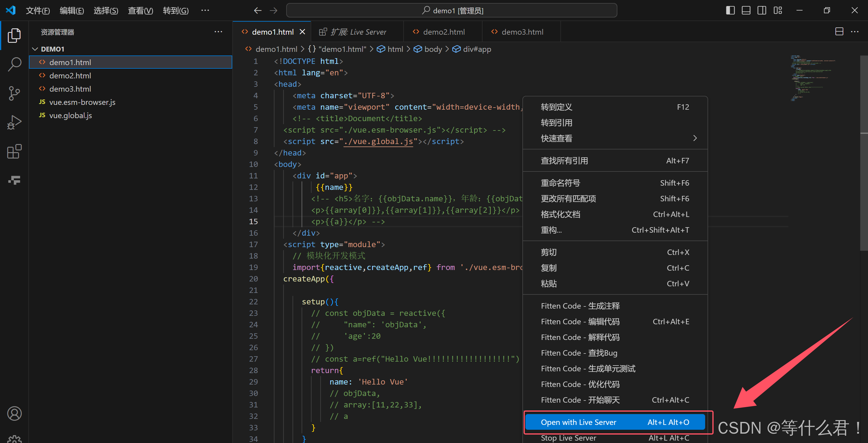Open the Accounts menu icon

pyautogui.click(x=14, y=413)
